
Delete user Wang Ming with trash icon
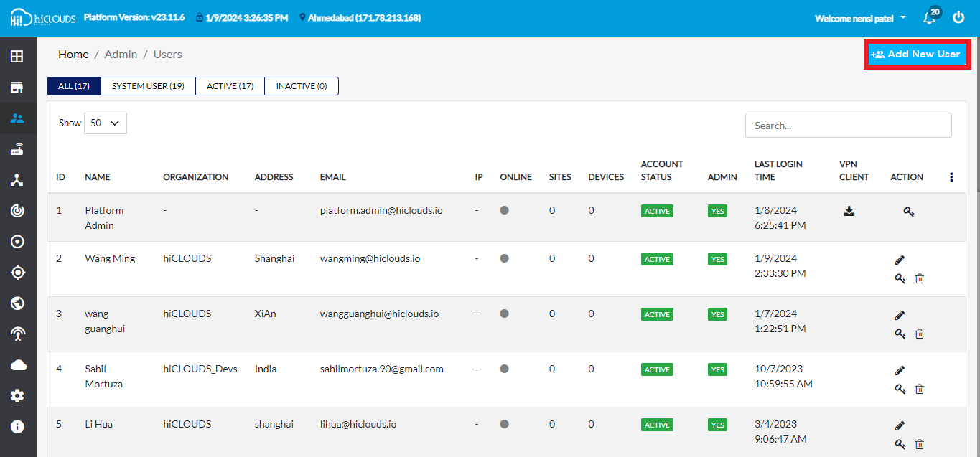920,278
